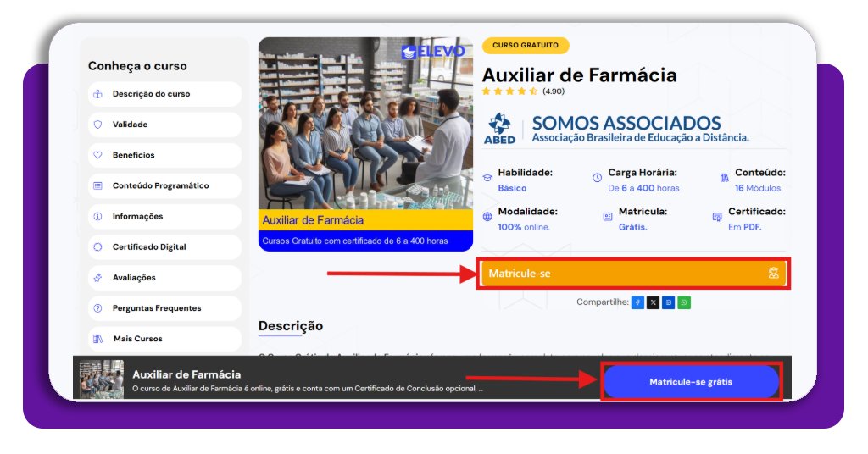Go to Benefícios section

[x=164, y=155]
